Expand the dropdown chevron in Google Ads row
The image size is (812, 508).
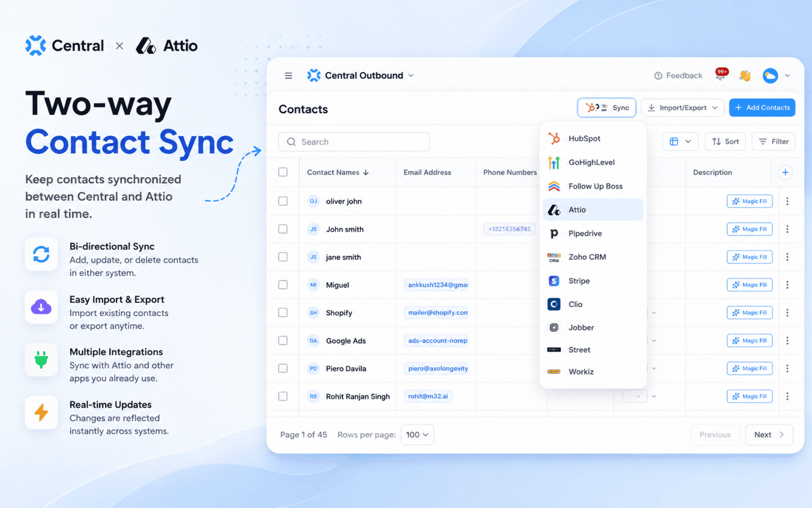tap(654, 341)
